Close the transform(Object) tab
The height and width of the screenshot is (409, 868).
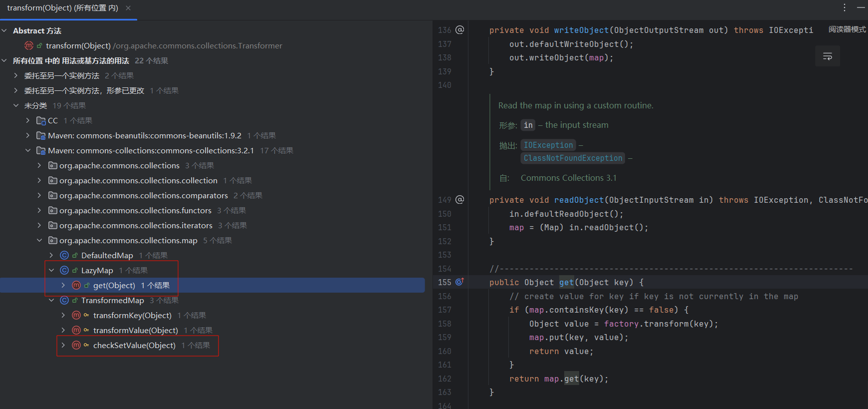(x=128, y=8)
